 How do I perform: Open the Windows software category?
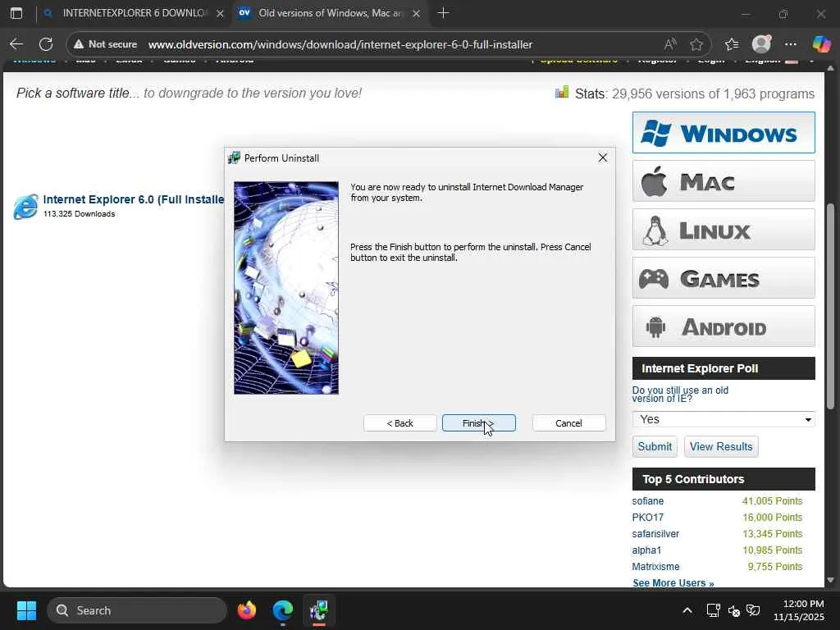(724, 133)
